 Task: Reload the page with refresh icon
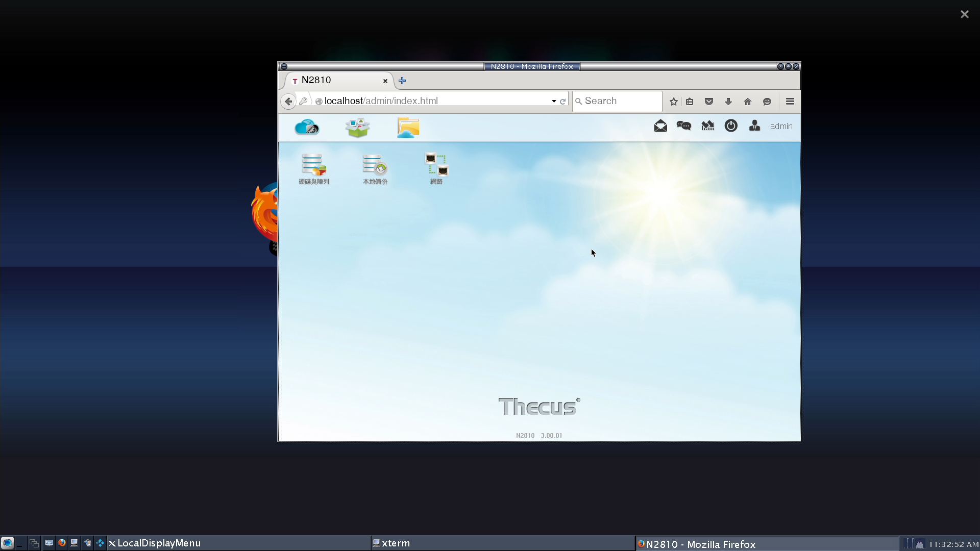563,101
